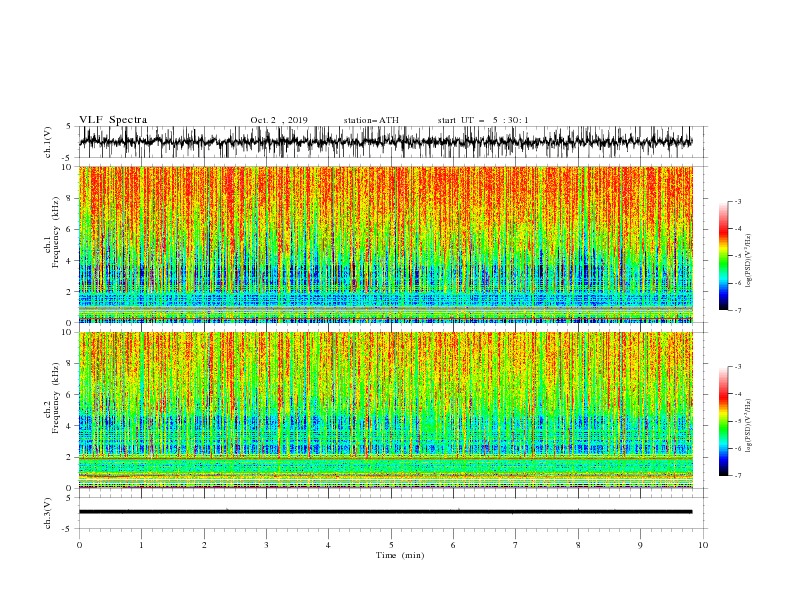Viewport: 792px width, 612px height.
Task: Click time-axis tick label "4"
Action: coord(328,545)
